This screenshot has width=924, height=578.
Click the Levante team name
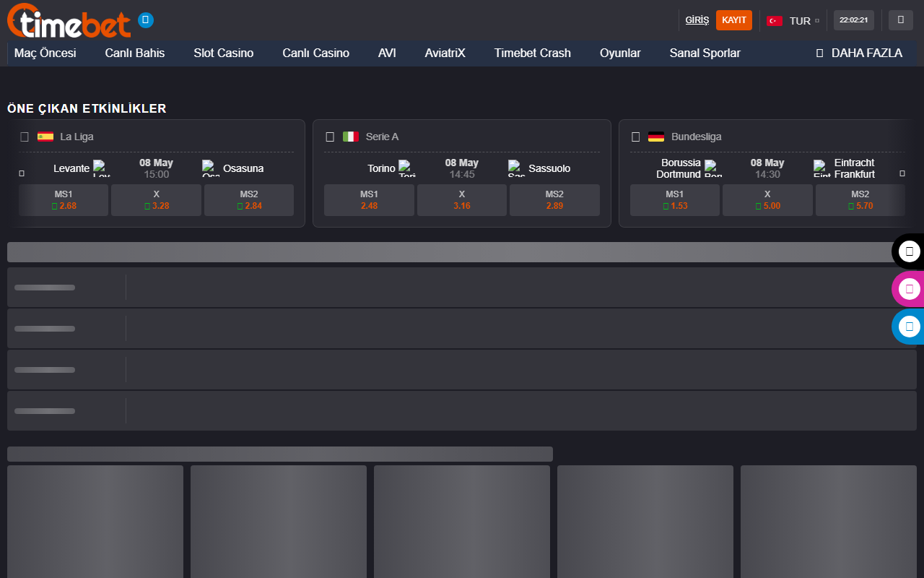71,168
